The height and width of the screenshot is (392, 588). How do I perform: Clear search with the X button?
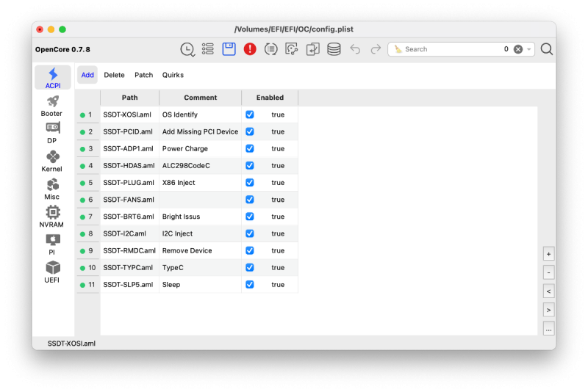tap(518, 49)
